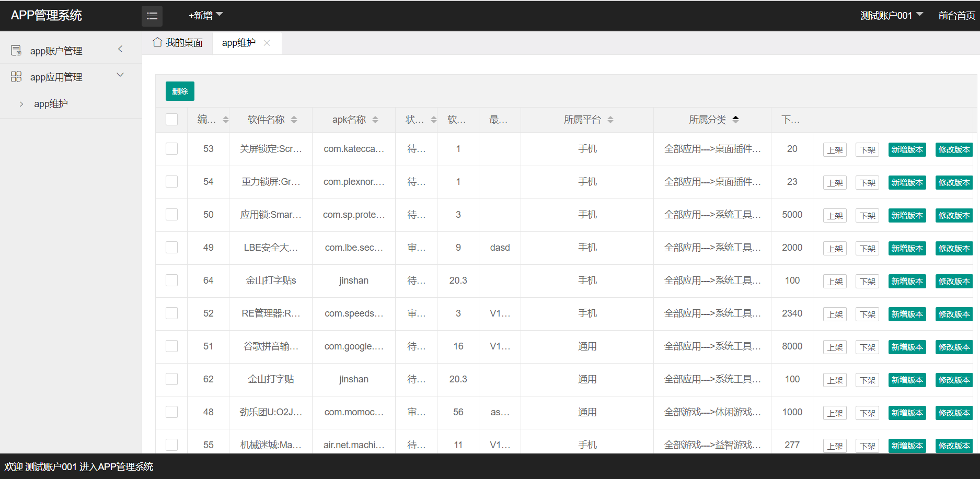The height and width of the screenshot is (479, 980).
Task: Go to 前台首页 link
Action: tap(956, 16)
